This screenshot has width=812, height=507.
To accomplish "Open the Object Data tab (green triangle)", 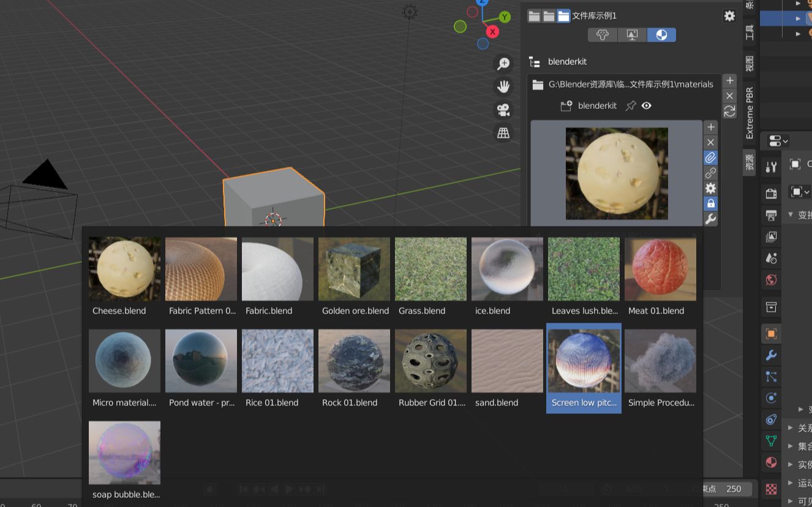I will click(x=771, y=441).
